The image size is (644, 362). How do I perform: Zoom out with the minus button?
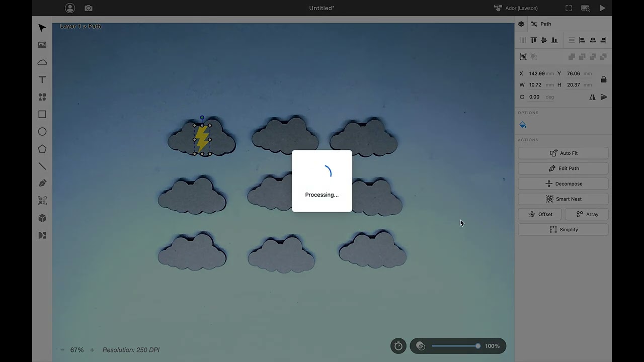click(x=62, y=350)
